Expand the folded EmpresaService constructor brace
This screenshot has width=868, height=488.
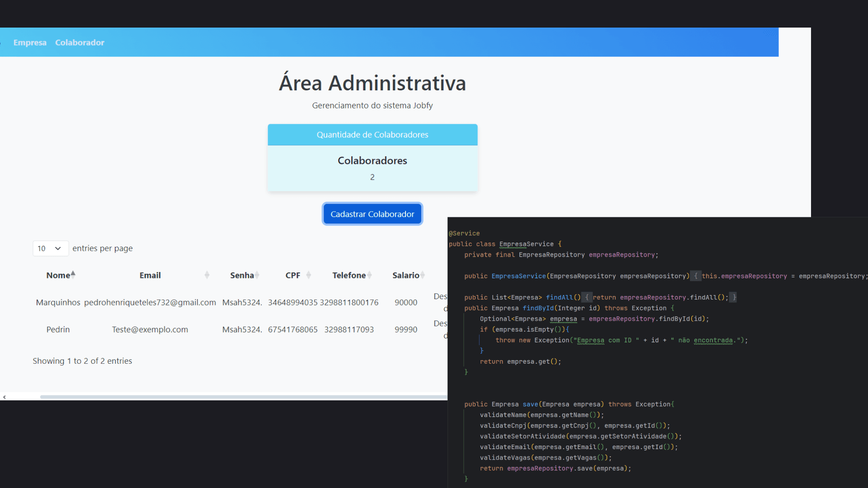point(696,276)
